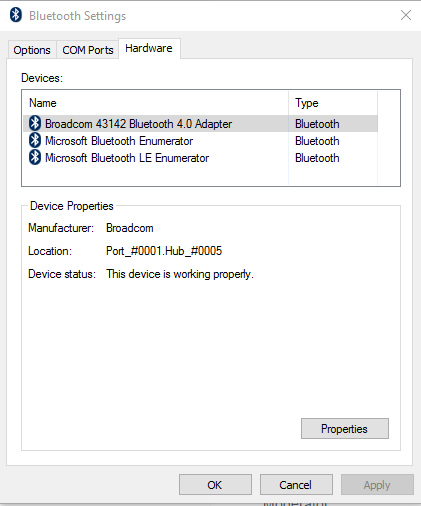The height and width of the screenshot is (506, 421).
Task: Click Bluetooth type cell of Broadcom adapter
Action: tap(317, 124)
